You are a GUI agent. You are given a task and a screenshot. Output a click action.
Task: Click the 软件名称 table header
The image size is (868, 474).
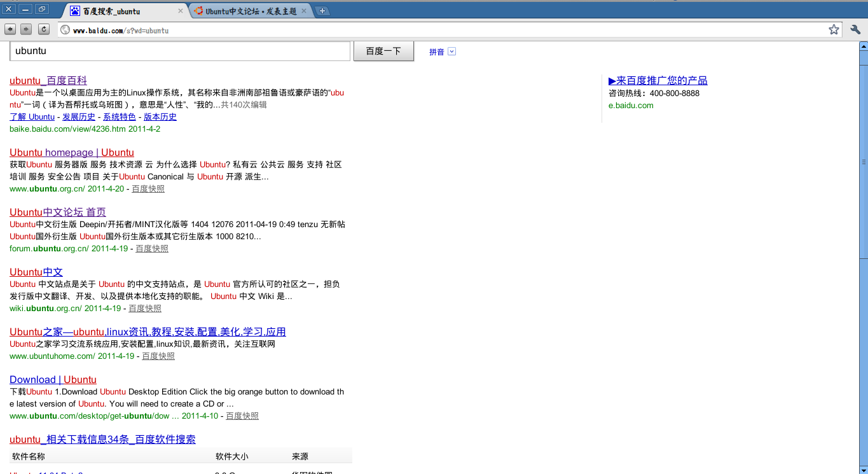[x=29, y=457]
